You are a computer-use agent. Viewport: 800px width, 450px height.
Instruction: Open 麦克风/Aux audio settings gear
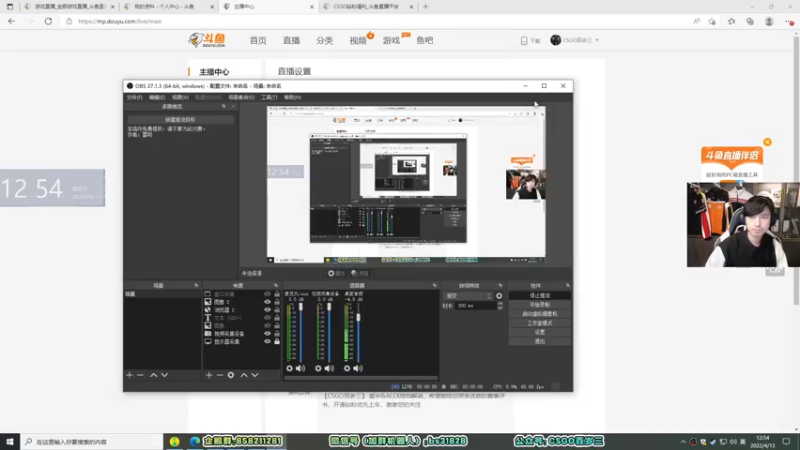point(289,368)
